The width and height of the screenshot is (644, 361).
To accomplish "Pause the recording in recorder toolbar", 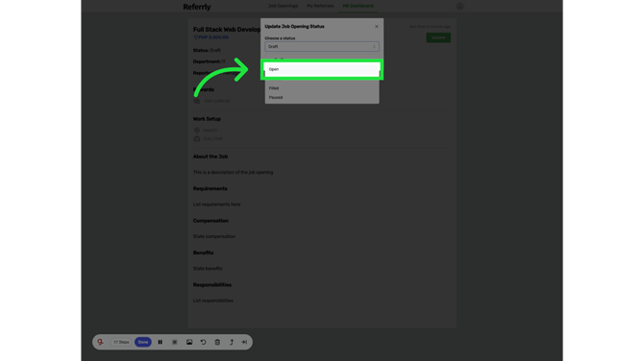I will 161,342.
